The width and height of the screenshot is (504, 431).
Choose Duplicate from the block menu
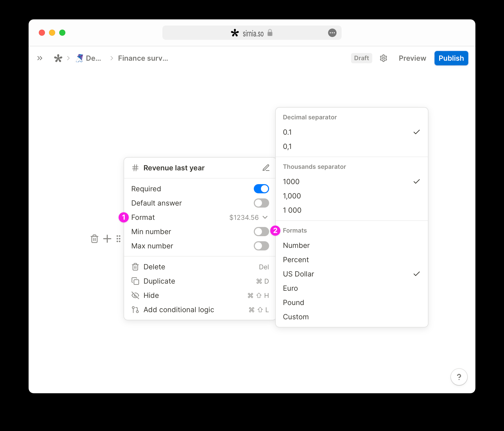pyautogui.click(x=200, y=281)
